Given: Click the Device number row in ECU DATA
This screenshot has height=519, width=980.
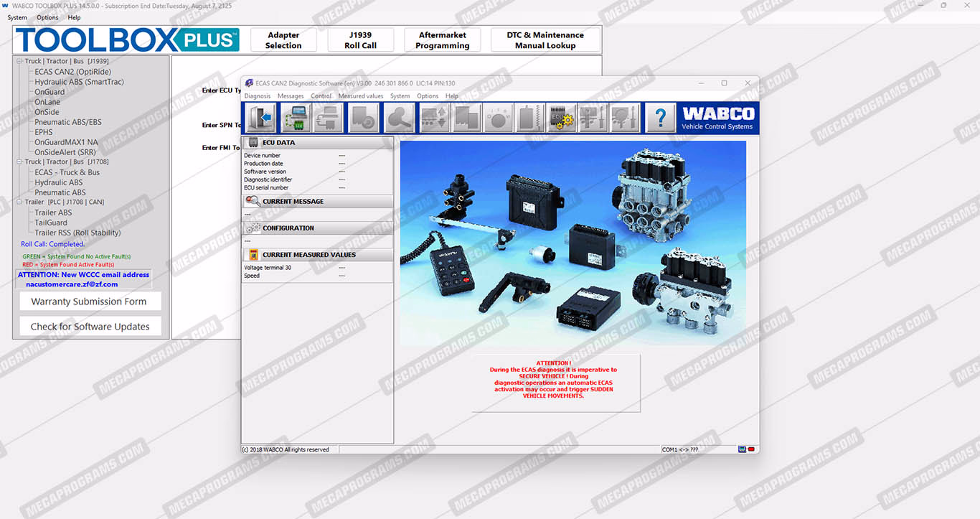Looking at the screenshot, I should coord(317,156).
